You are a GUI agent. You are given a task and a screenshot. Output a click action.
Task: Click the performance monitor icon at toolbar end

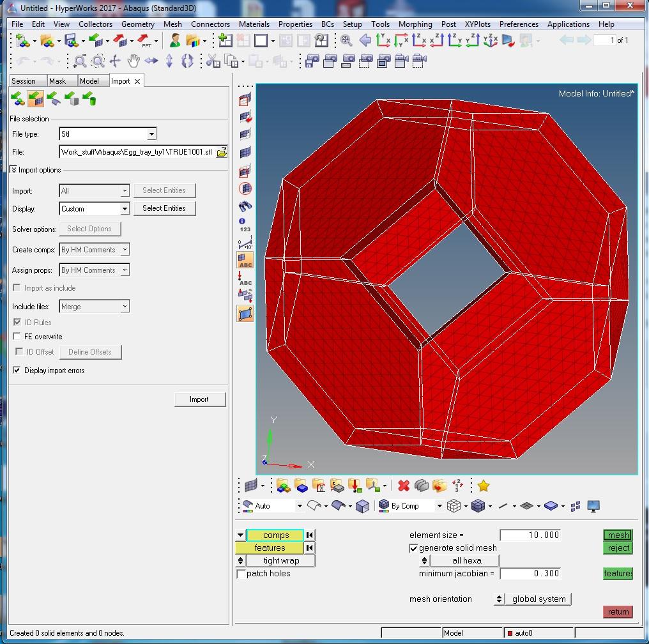[x=593, y=505]
